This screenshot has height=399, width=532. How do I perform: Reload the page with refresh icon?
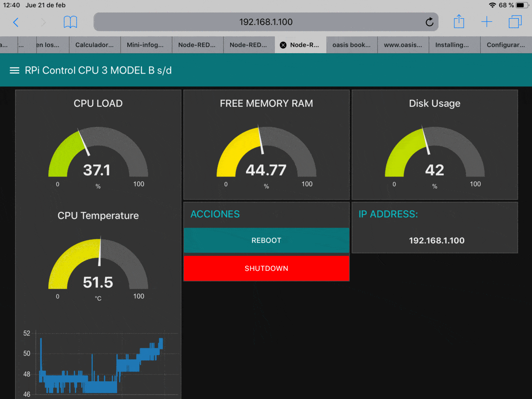tap(429, 22)
